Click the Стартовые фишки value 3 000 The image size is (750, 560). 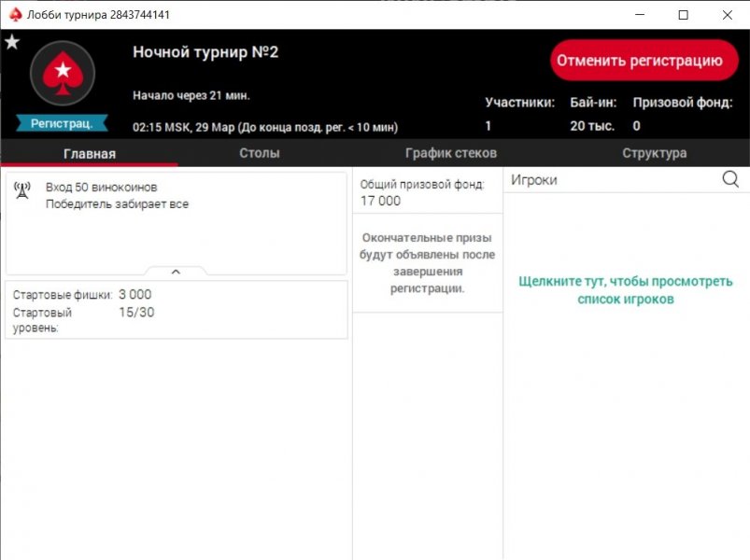click(x=134, y=295)
